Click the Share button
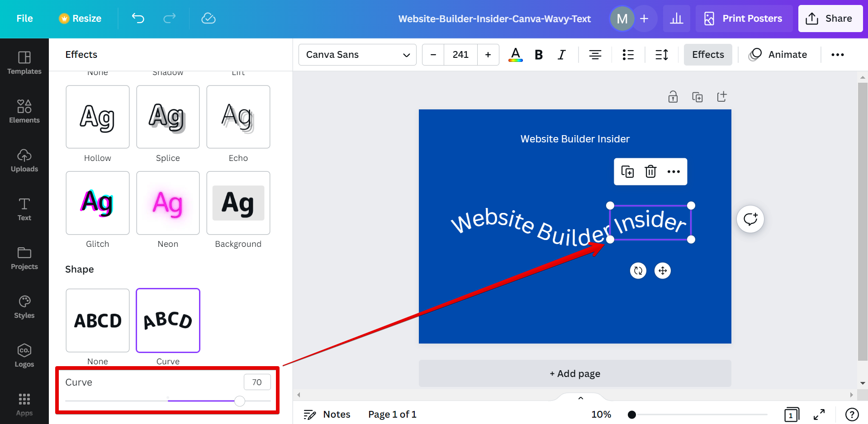 click(x=830, y=19)
